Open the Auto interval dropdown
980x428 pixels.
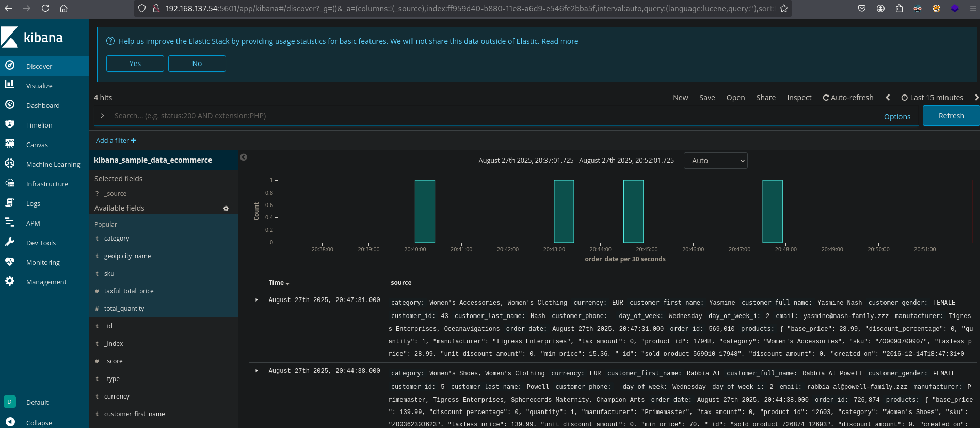pyautogui.click(x=715, y=161)
